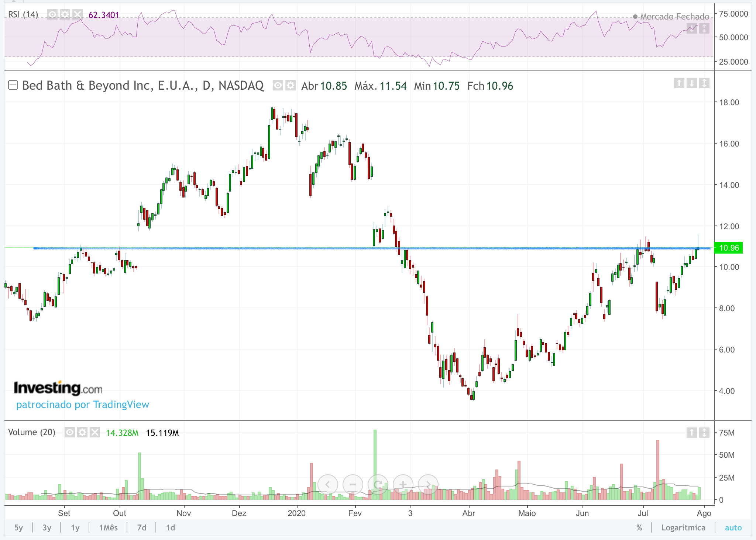Open Volume (20) settings gear

pyautogui.click(x=82, y=432)
